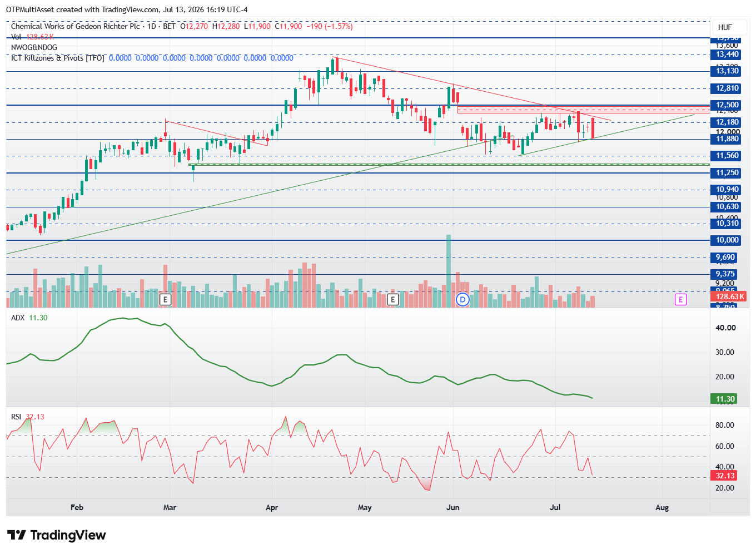Click the Chemical Works of Gedeon Richter title
The width and height of the screenshot is (756, 554).
pyautogui.click(x=76, y=26)
